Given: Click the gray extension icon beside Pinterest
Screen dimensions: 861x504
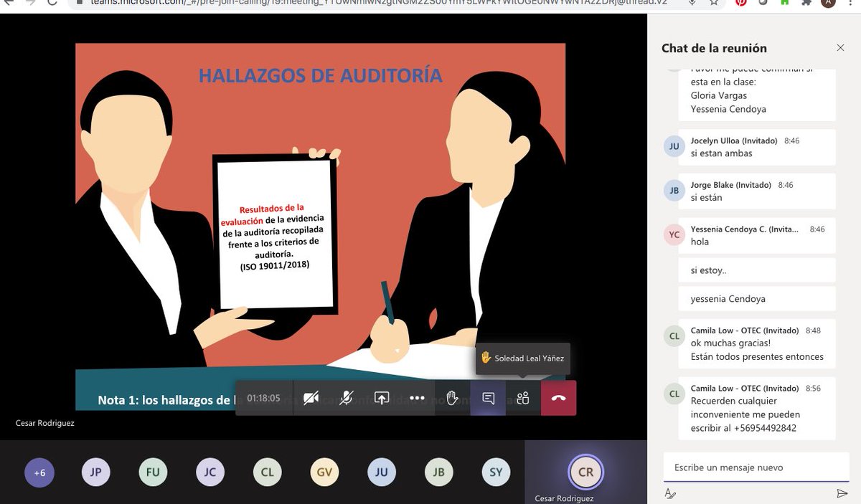Looking at the screenshot, I should click(x=762, y=3).
